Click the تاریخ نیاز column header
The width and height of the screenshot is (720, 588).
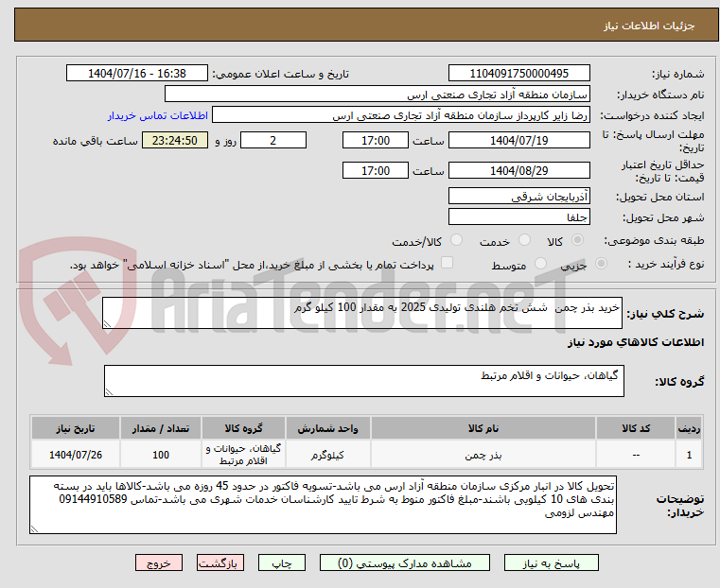[x=76, y=428]
